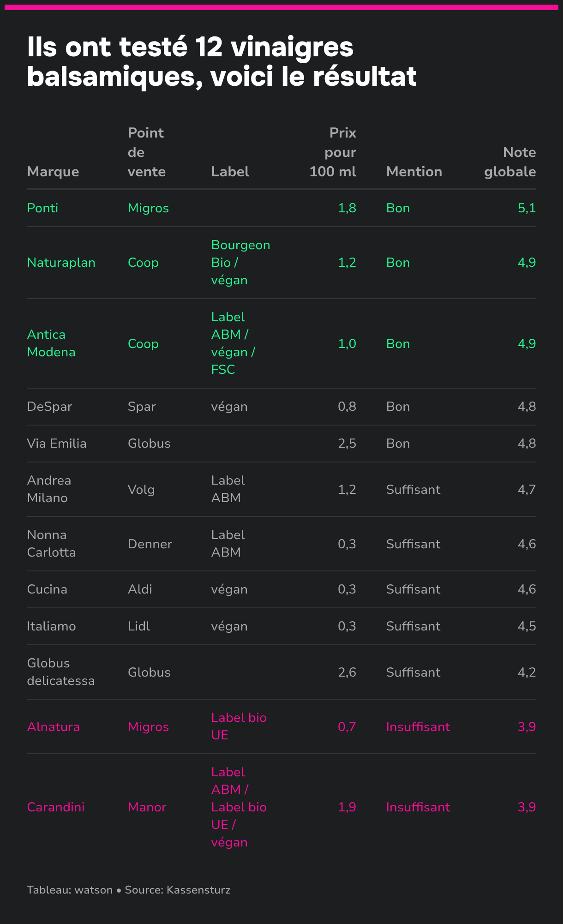The width and height of the screenshot is (563, 924).
Task: Select the Naturaplan brand name
Action: [x=61, y=263]
